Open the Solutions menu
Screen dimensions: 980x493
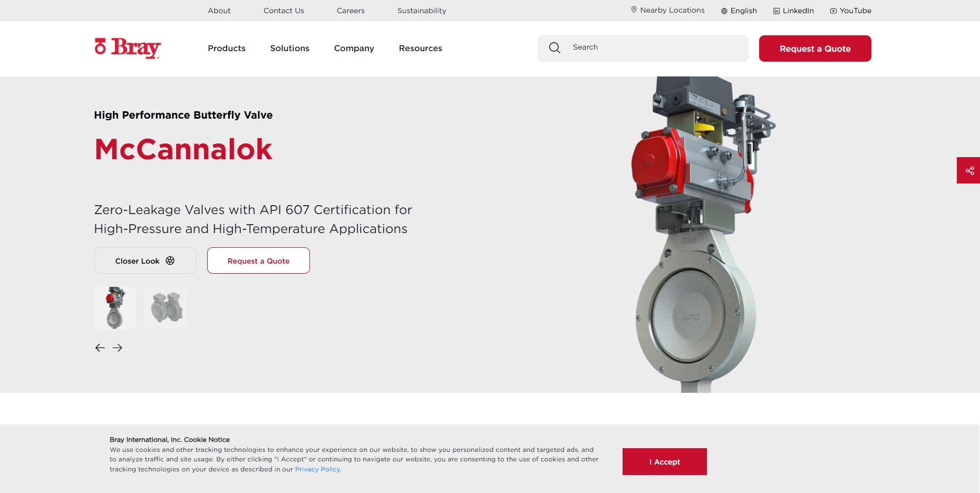290,49
